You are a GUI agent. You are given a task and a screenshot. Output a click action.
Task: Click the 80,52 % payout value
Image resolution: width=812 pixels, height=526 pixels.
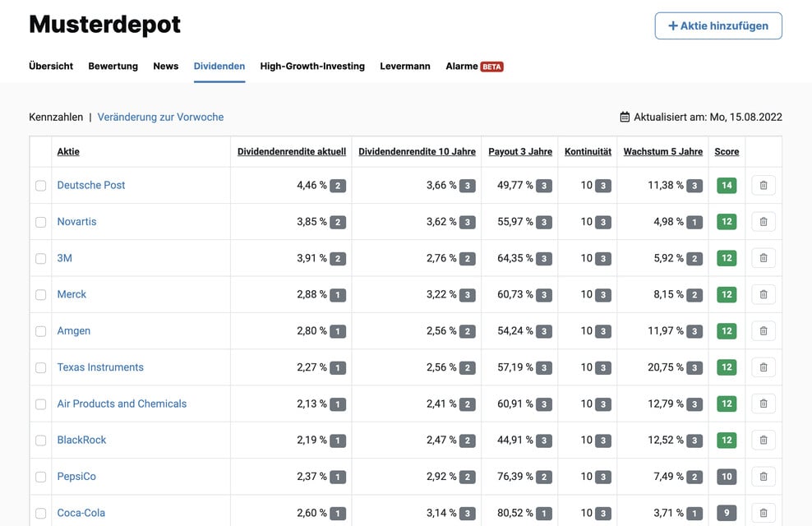pyautogui.click(x=515, y=513)
